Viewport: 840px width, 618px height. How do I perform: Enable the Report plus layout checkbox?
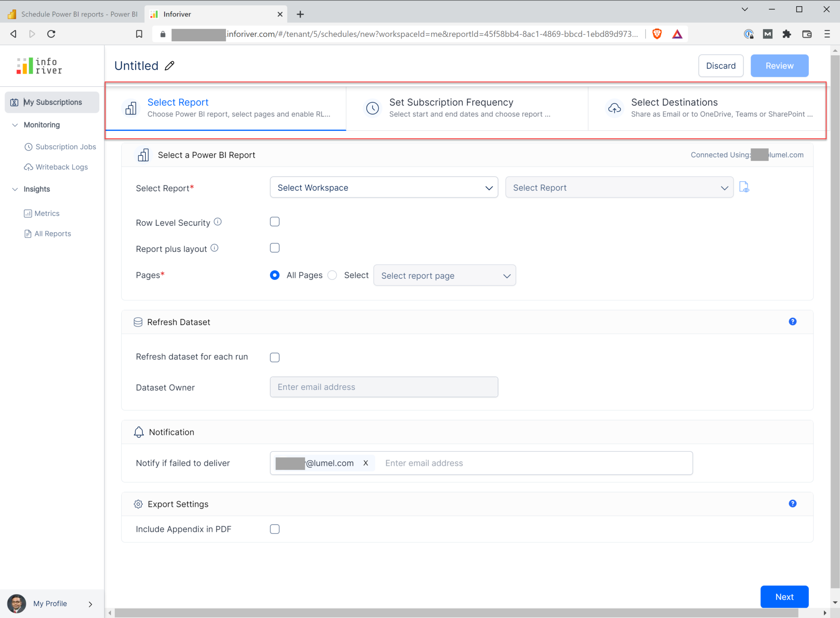274,248
